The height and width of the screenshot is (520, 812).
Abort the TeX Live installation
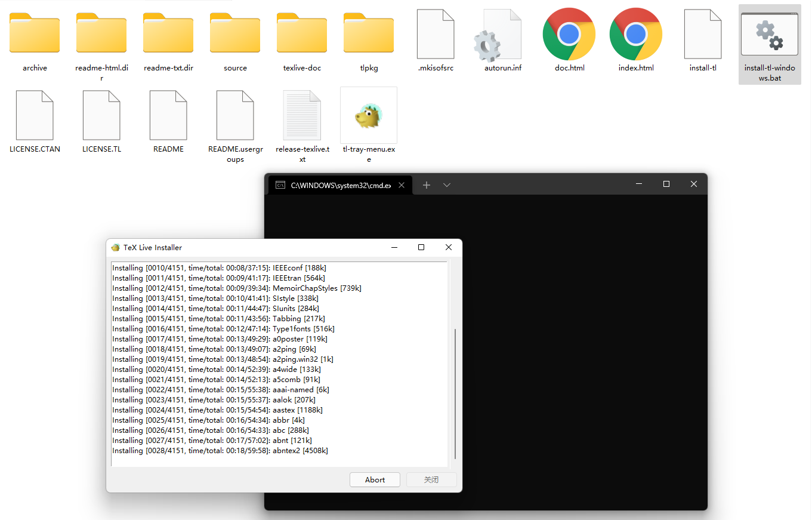(x=375, y=479)
